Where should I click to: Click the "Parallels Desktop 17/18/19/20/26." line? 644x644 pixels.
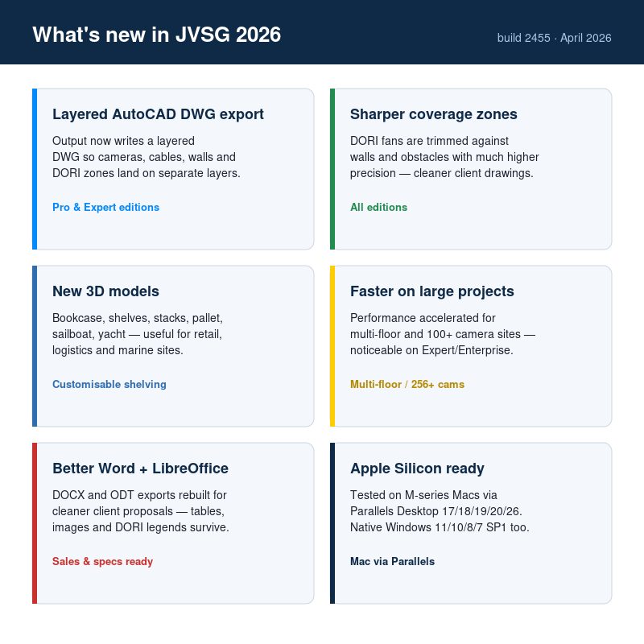click(x=436, y=511)
